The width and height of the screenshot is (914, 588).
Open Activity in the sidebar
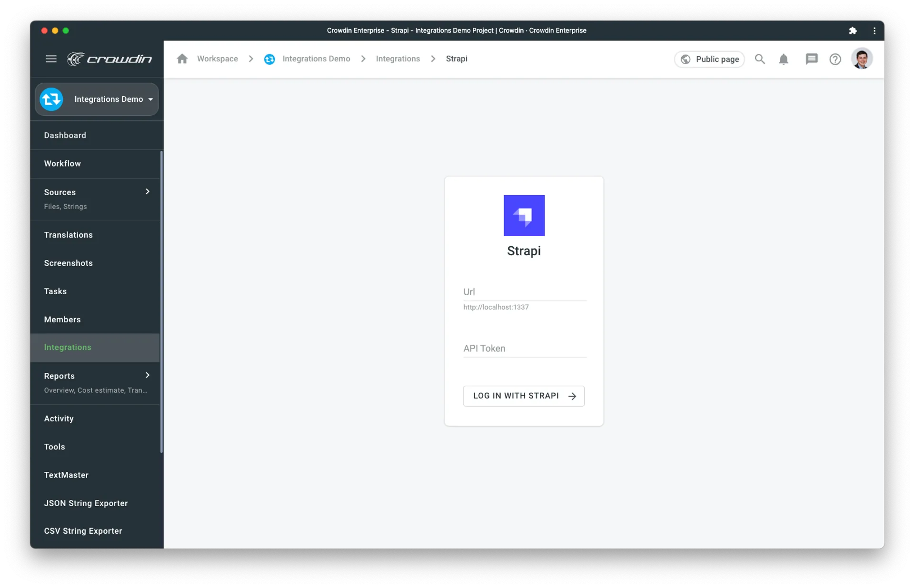pyautogui.click(x=95, y=419)
